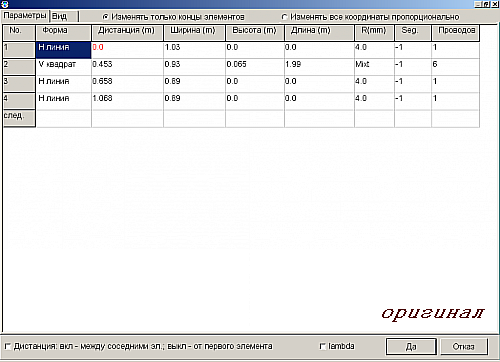
Task: Select the 'Н линия' cell in row 3
Action: click(63, 84)
